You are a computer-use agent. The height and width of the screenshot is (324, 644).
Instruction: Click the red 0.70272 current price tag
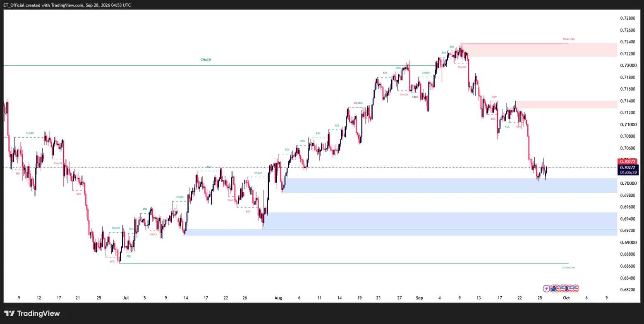pyautogui.click(x=627, y=161)
